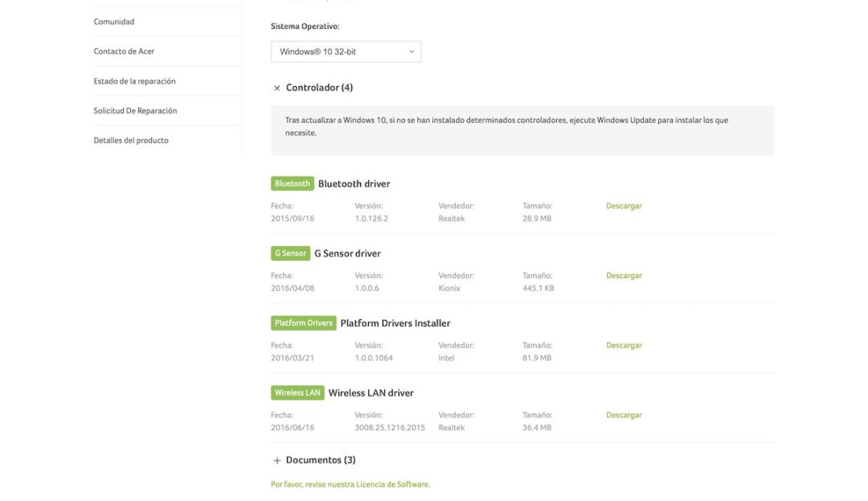868x501 pixels.
Task: Click the Platform Drivers green tag
Action: (x=303, y=323)
